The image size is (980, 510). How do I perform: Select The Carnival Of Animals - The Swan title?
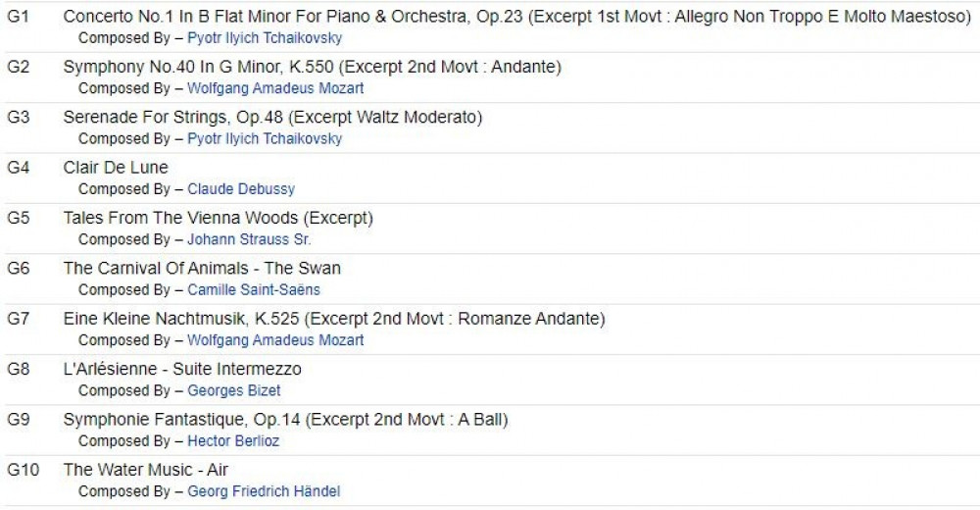click(202, 268)
